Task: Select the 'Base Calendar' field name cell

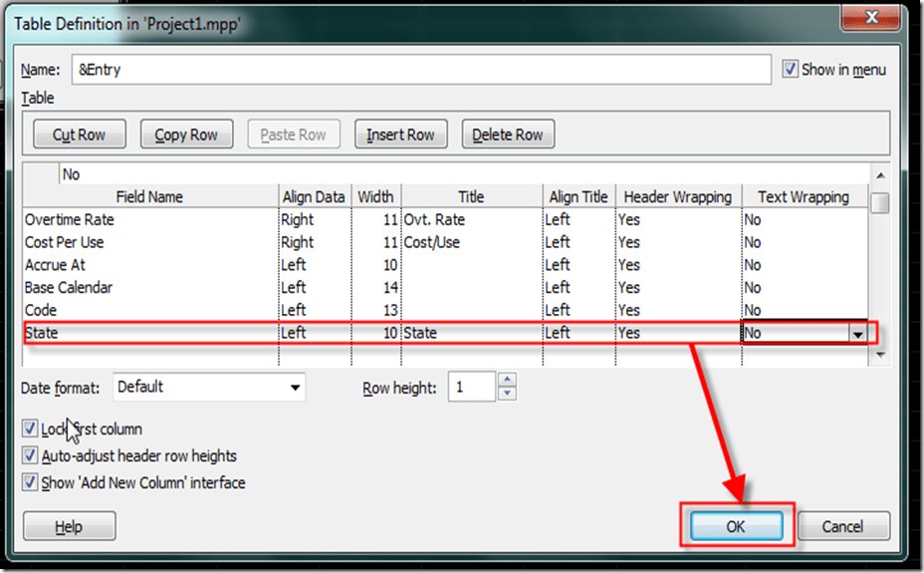Action: click(149, 288)
